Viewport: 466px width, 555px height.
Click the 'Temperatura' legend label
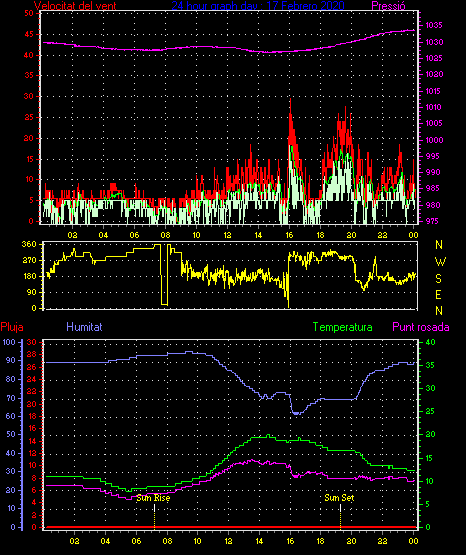[343, 327]
